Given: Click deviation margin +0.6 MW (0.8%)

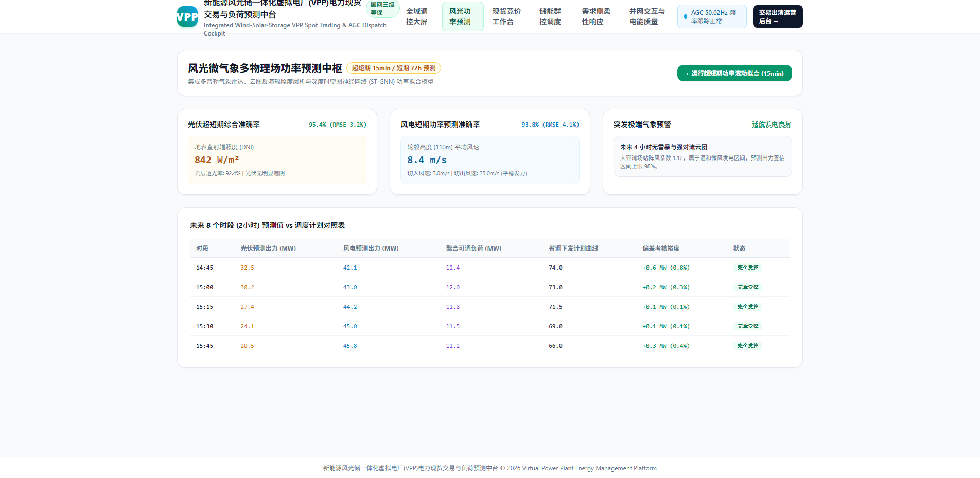Looking at the screenshot, I should (x=666, y=268).
